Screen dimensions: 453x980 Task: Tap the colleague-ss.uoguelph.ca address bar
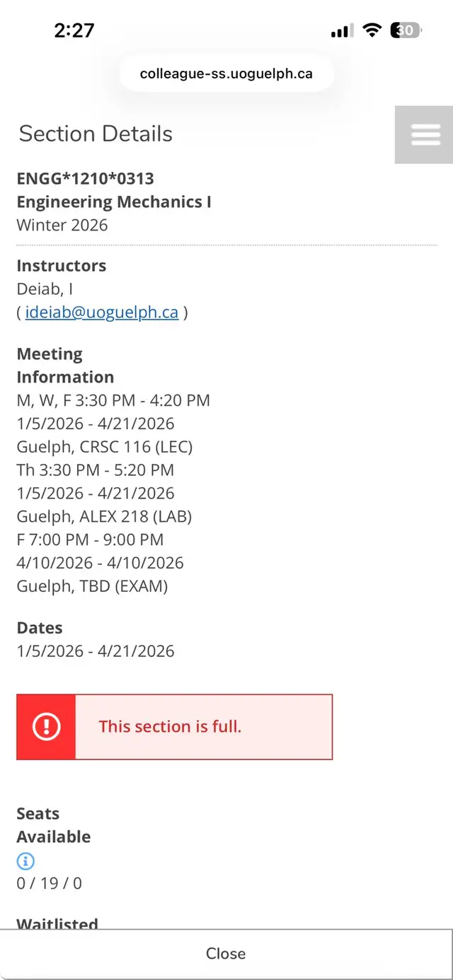click(x=226, y=74)
